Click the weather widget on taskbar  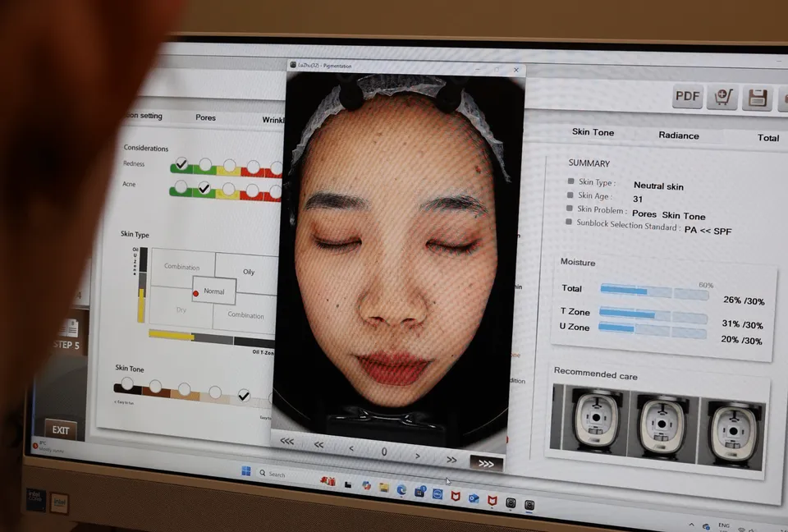tap(48, 447)
